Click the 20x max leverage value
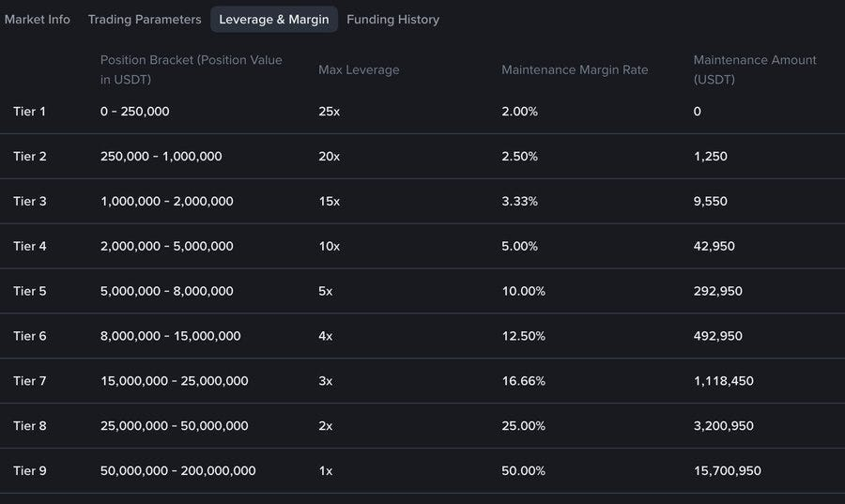The height and width of the screenshot is (504, 845). click(x=330, y=156)
